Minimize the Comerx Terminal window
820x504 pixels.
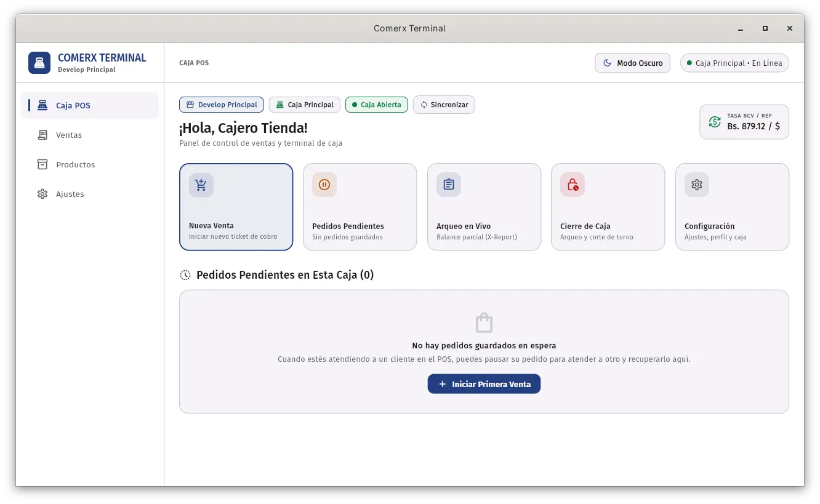click(741, 28)
